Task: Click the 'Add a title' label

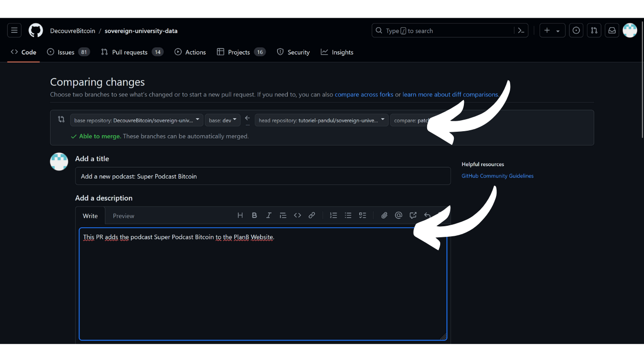Action: [x=92, y=158]
